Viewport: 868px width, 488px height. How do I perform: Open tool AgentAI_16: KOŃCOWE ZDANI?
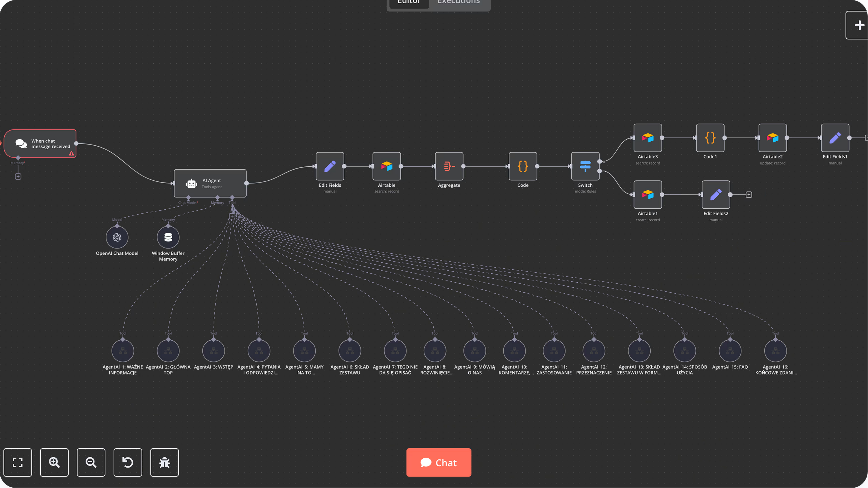click(775, 351)
